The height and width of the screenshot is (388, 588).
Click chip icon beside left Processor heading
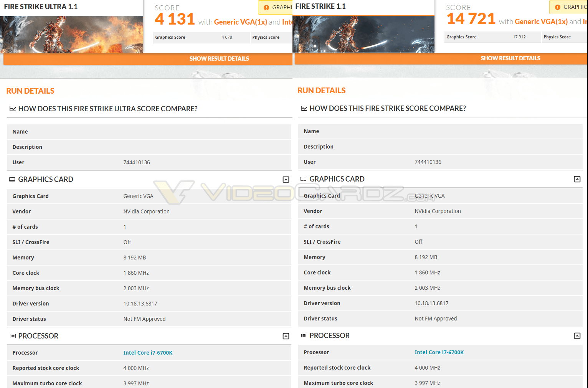[x=13, y=336]
